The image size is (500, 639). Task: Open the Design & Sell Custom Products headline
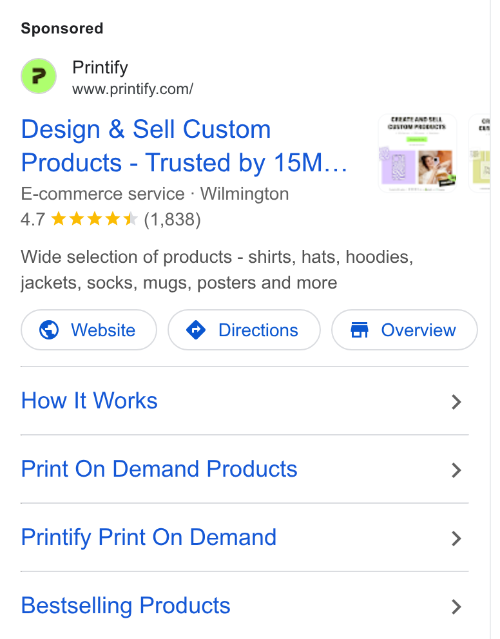point(184,146)
